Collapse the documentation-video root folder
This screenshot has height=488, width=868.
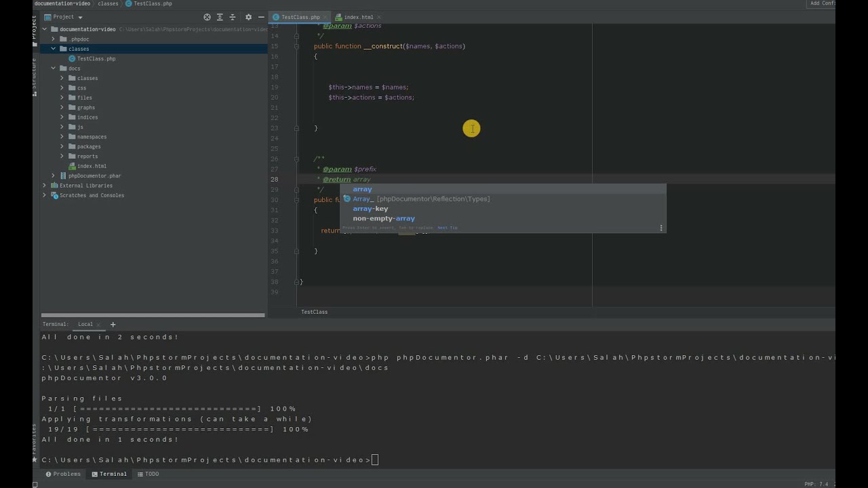point(45,29)
